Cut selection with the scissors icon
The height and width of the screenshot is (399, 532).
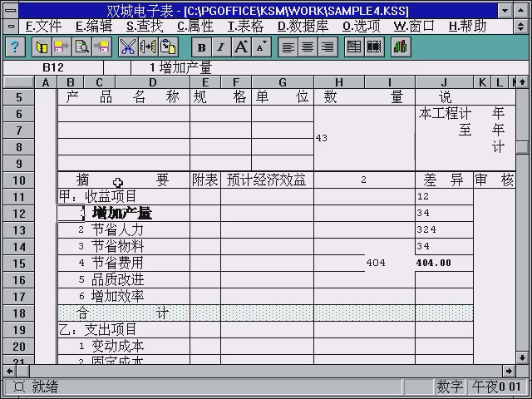tap(128, 47)
